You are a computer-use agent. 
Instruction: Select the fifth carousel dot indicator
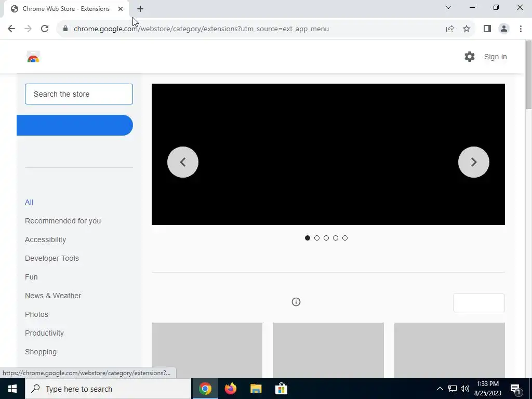pyautogui.click(x=345, y=238)
